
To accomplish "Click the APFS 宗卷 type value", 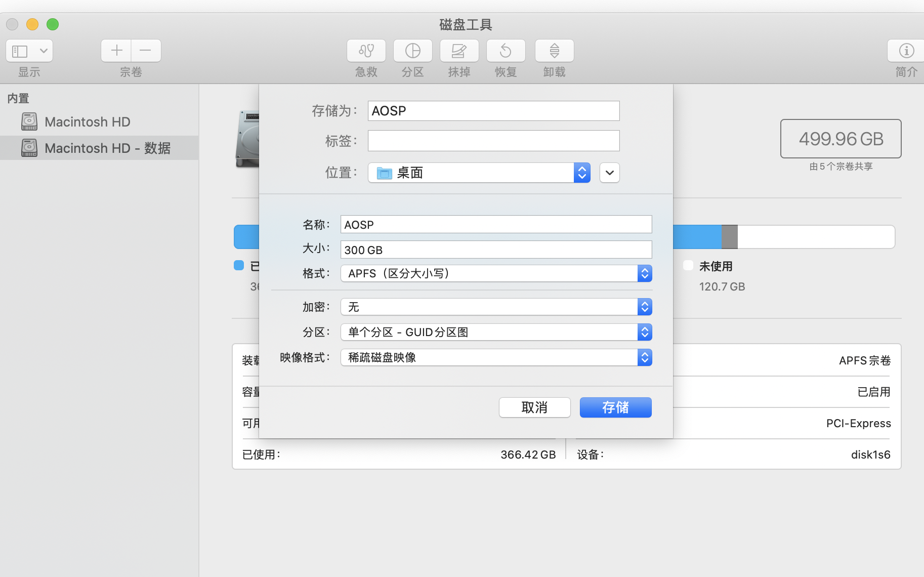I will point(864,360).
